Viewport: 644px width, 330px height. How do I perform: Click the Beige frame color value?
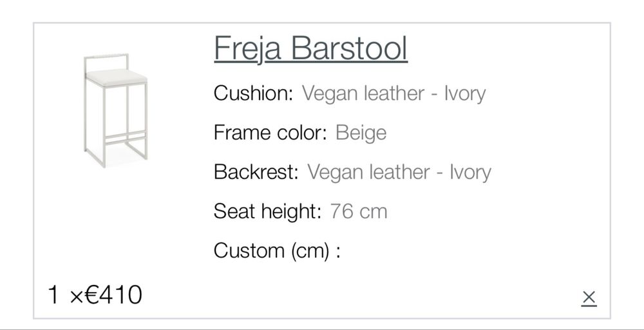(x=361, y=133)
